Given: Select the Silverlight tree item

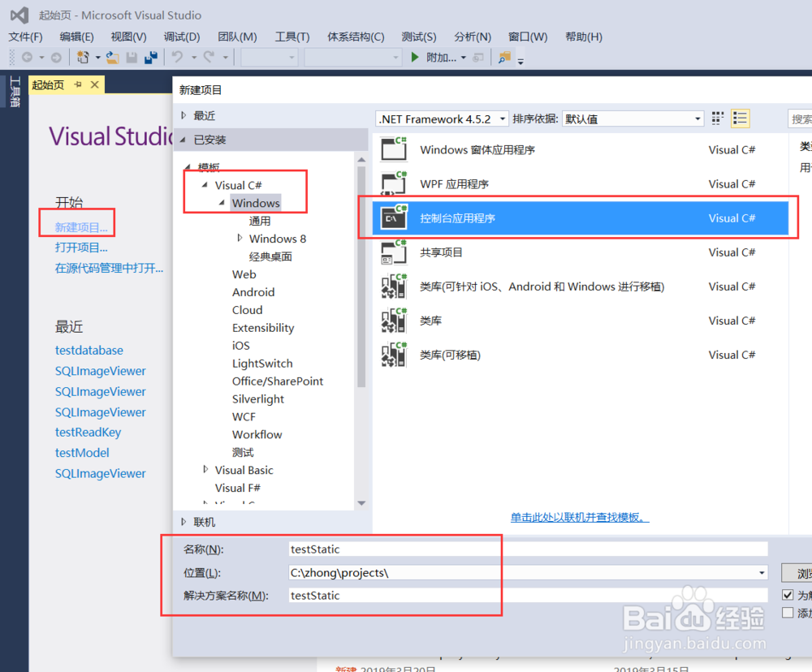Looking at the screenshot, I should click(x=258, y=399).
